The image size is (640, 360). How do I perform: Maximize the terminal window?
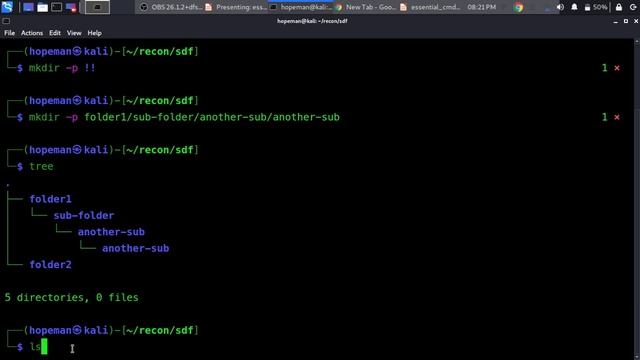click(626, 21)
